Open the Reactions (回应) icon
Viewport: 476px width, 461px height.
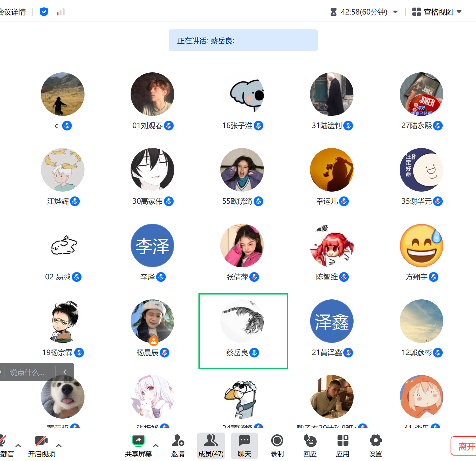tap(310, 446)
